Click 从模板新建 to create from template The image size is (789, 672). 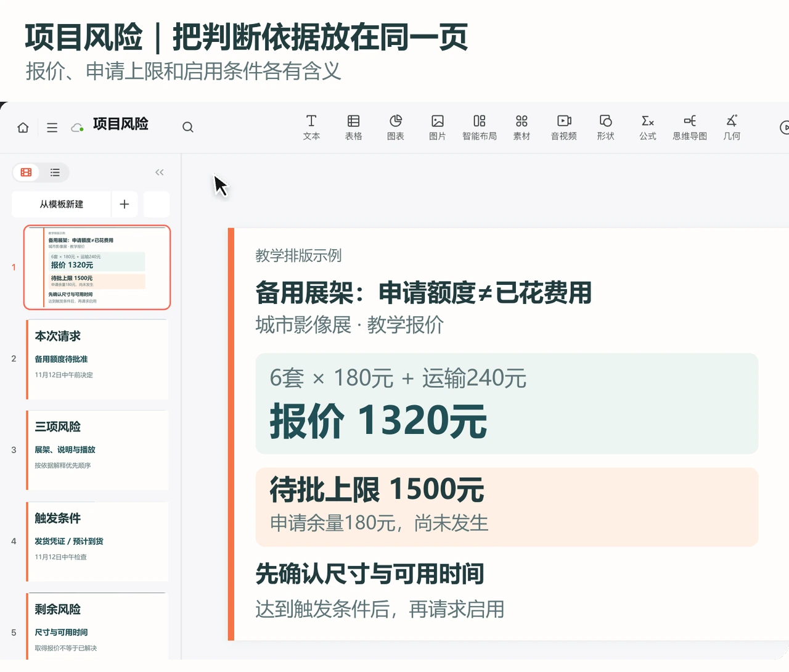tap(62, 204)
